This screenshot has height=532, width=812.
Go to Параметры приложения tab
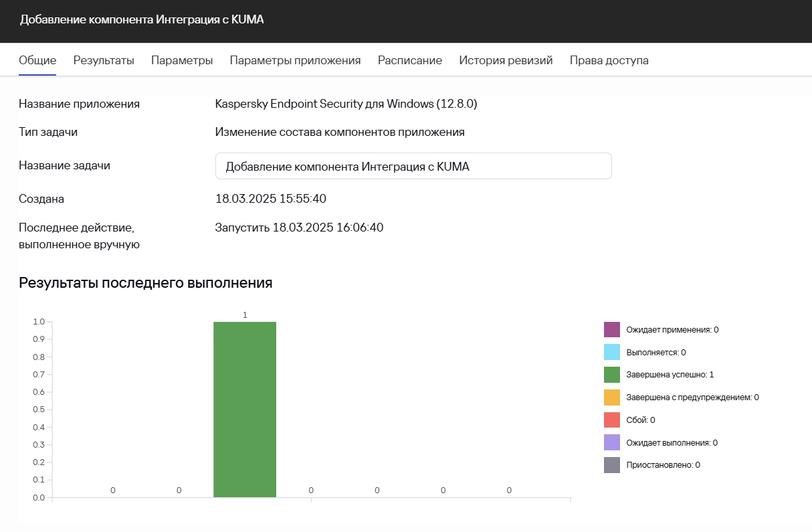(x=295, y=60)
